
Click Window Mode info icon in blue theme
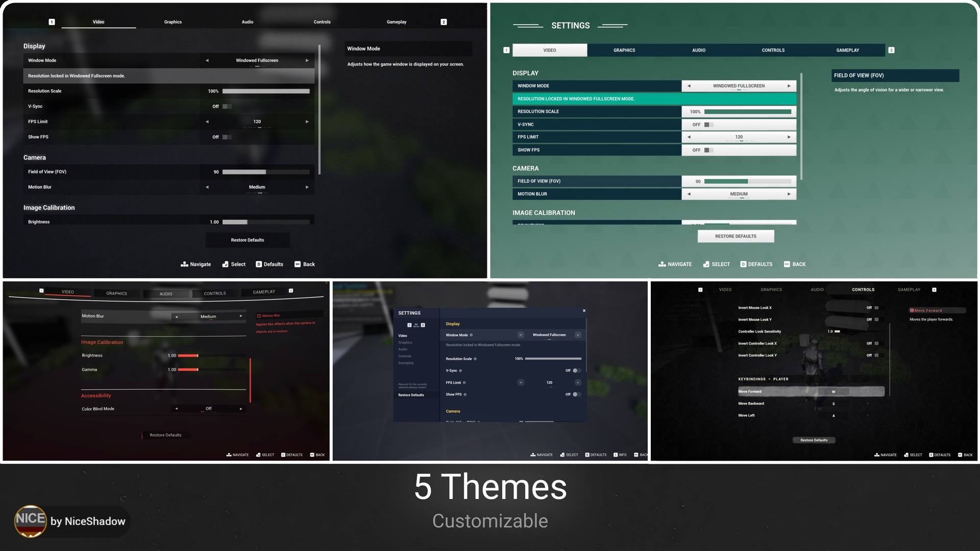(471, 335)
